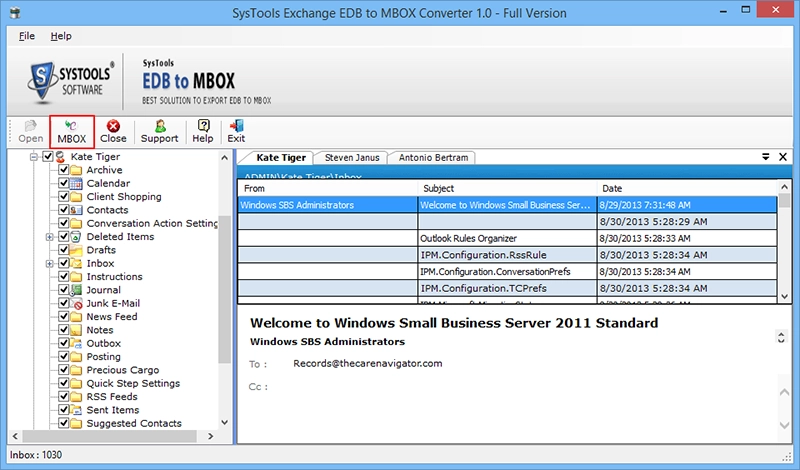This screenshot has height=470, width=800.
Task: Select the Outlook Rules Organizer message
Action: click(507, 238)
